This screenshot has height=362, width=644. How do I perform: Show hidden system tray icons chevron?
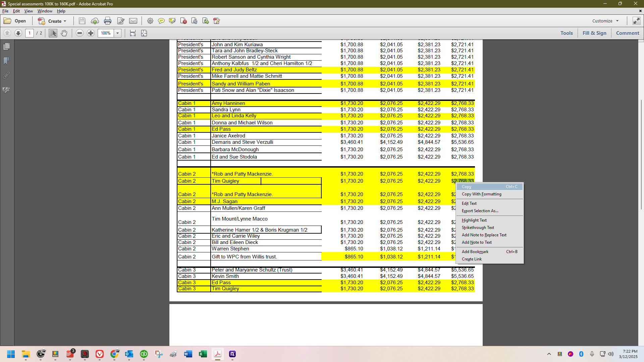549,354
